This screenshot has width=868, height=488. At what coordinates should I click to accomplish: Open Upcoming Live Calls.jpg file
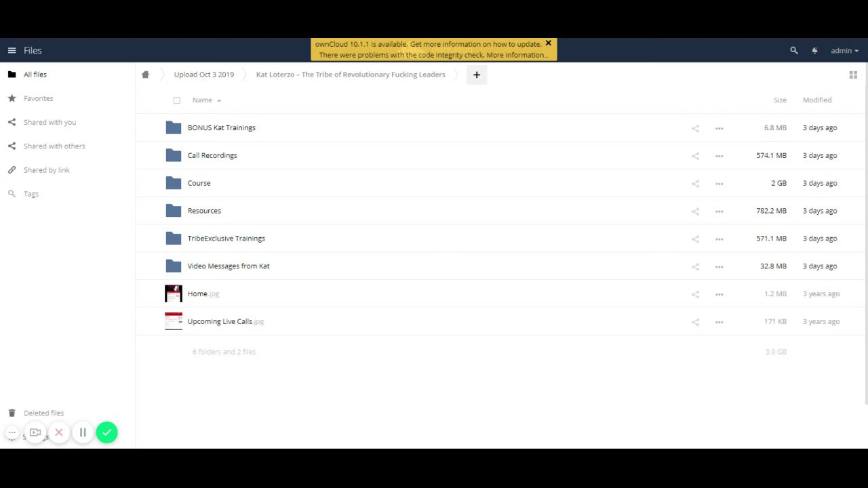(225, 321)
